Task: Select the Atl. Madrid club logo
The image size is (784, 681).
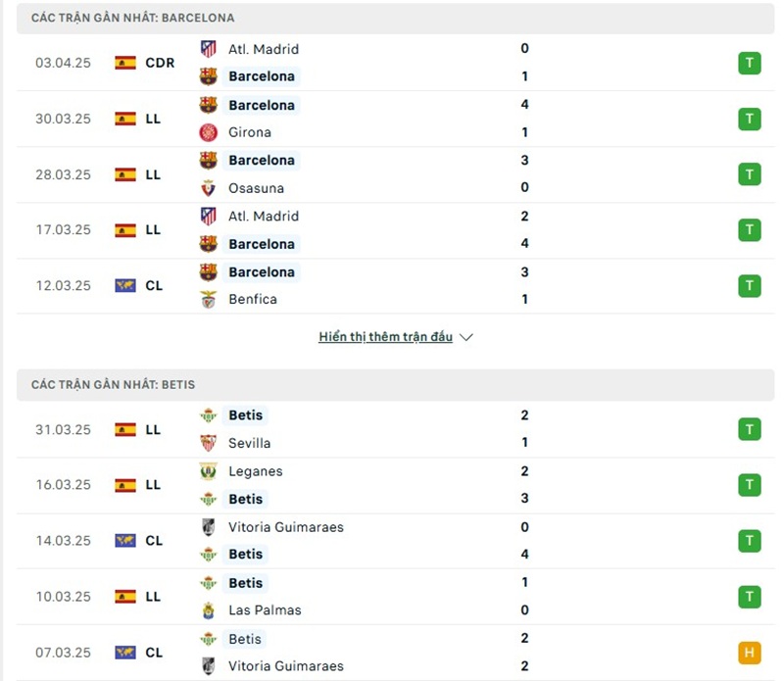Action: [x=209, y=49]
